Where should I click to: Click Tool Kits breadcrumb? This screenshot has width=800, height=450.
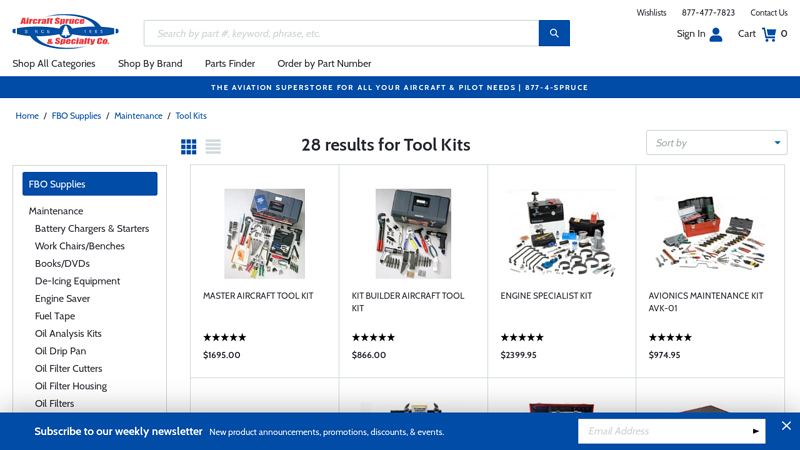pos(191,116)
